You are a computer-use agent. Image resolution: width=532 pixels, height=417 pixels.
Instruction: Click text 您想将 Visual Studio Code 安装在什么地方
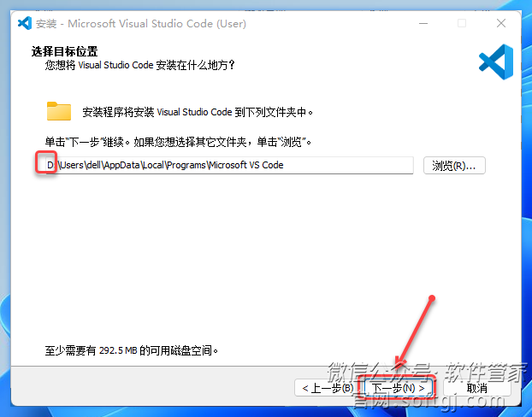pyautogui.click(x=139, y=65)
